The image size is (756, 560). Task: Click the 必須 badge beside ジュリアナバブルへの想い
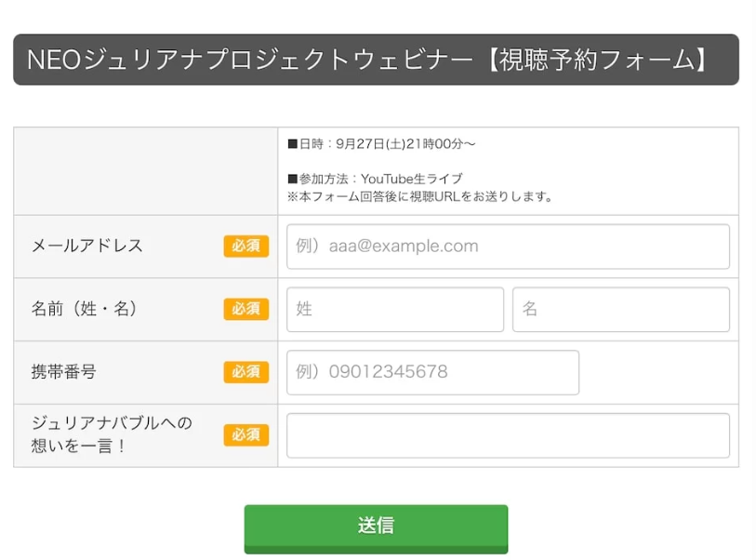point(245,435)
